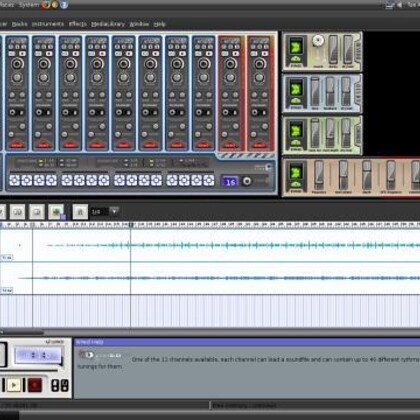The height and width of the screenshot is (420, 420).
Task: Adjust the time slider in blue effect unit
Action: (x=315, y=92)
